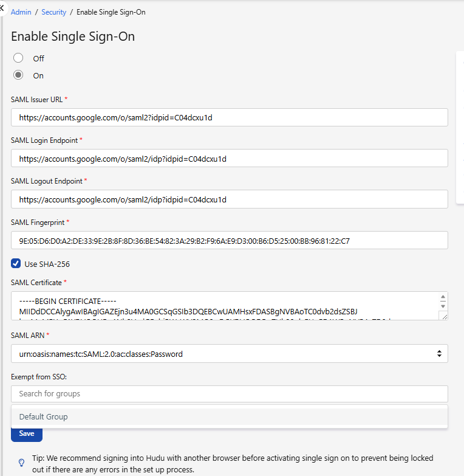The width and height of the screenshot is (464, 476).
Task: Click the Search for groups field
Action: [230, 394]
